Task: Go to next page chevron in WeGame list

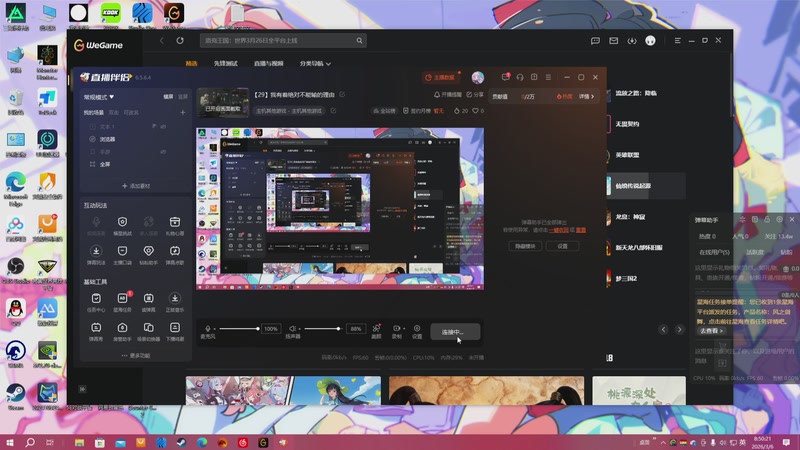Action: point(679,330)
